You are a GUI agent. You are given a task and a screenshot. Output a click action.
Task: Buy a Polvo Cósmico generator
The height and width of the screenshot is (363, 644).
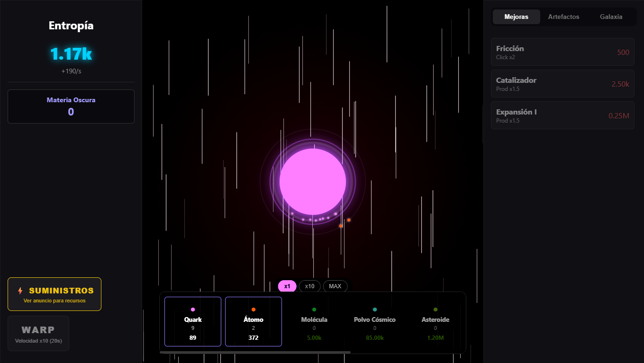coord(375,321)
